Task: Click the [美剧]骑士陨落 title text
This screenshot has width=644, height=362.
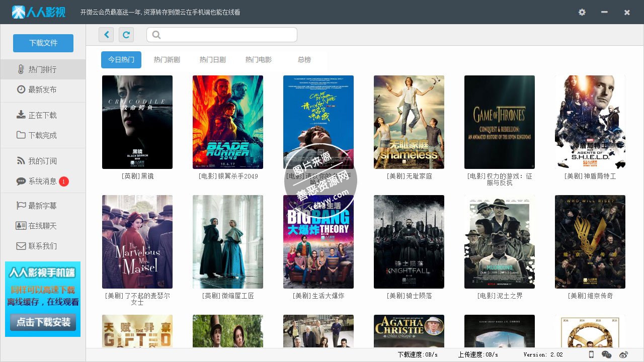Action: pyautogui.click(x=409, y=296)
